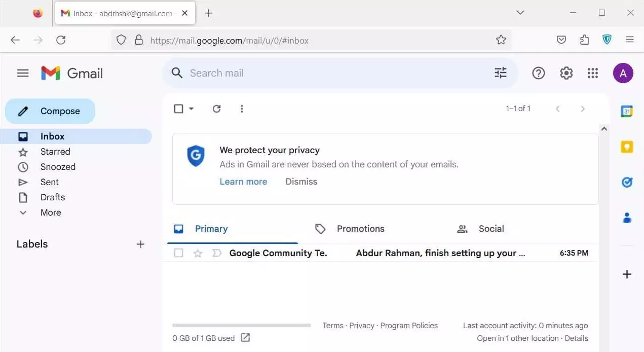
Task: Click the Firefox bookmark star icon
Action: [x=501, y=40]
